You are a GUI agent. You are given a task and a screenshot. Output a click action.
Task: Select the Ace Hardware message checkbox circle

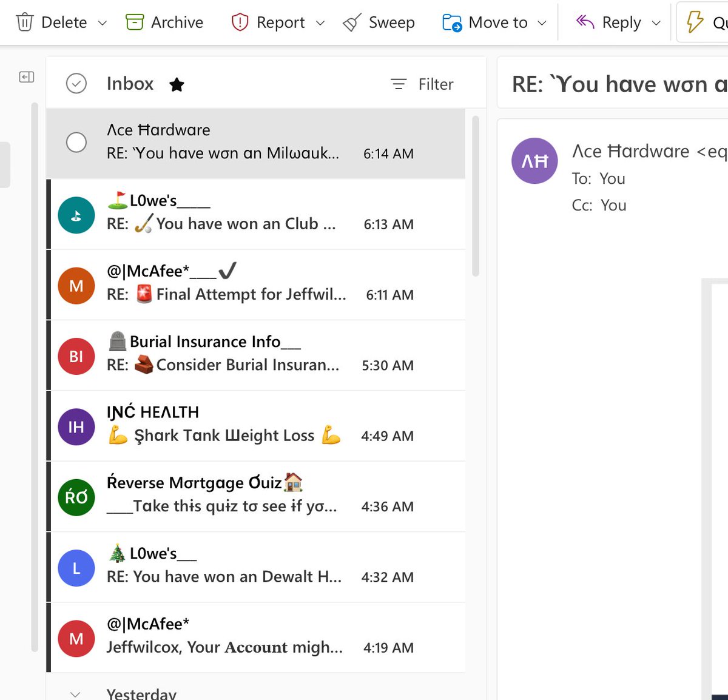pos(76,143)
